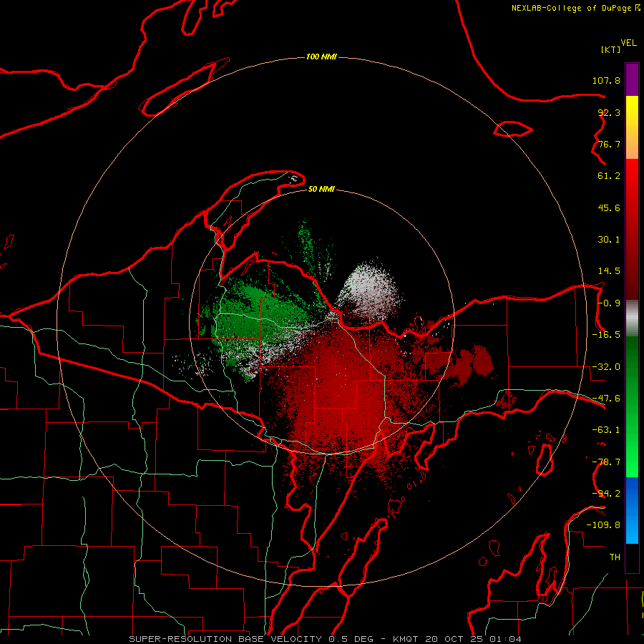Select the -109.8 velocity scale label

603,525
